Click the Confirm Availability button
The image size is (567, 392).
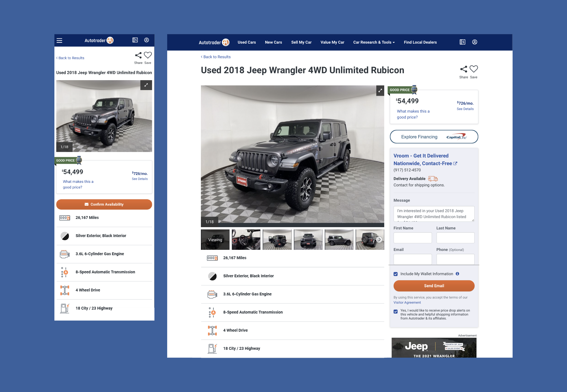tap(104, 204)
